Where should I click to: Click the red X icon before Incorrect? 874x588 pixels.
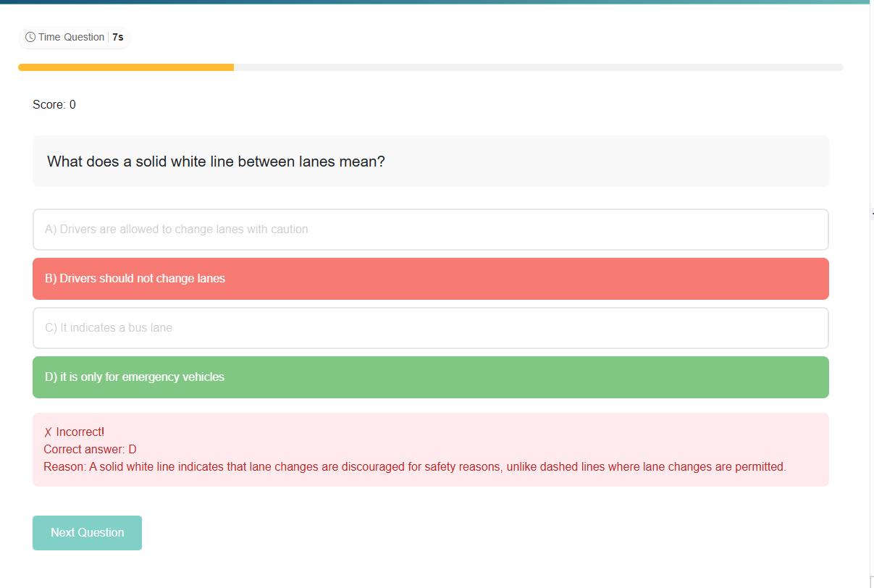(48, 432)
